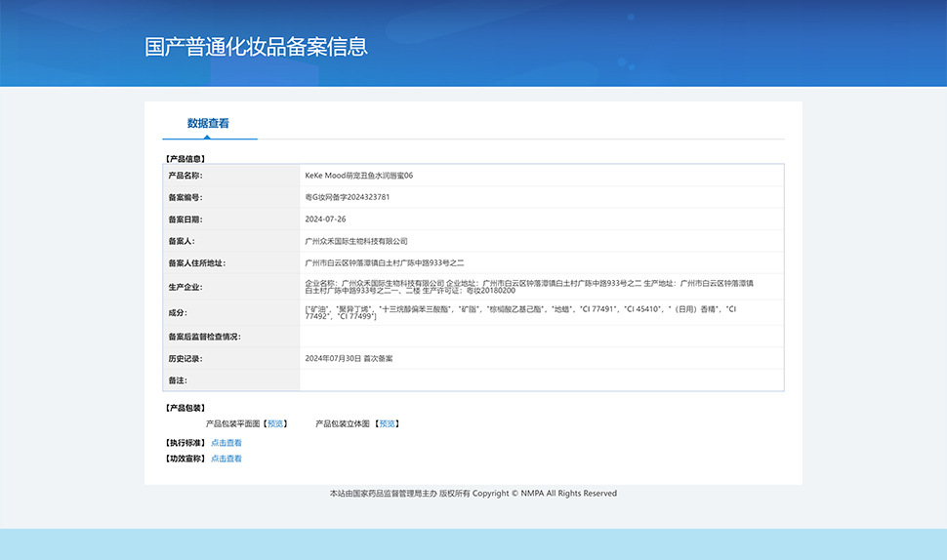The width and height of the screenshot is (947, 560).
Task: Click the 备案后监督检查情况 row label
Action: tap(205, 337)
